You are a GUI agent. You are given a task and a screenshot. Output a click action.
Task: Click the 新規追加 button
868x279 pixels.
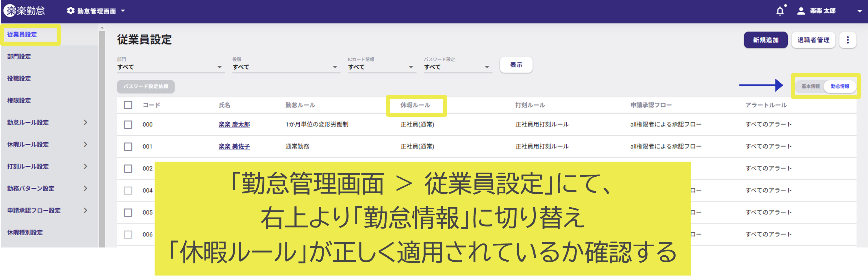[765, 40]
